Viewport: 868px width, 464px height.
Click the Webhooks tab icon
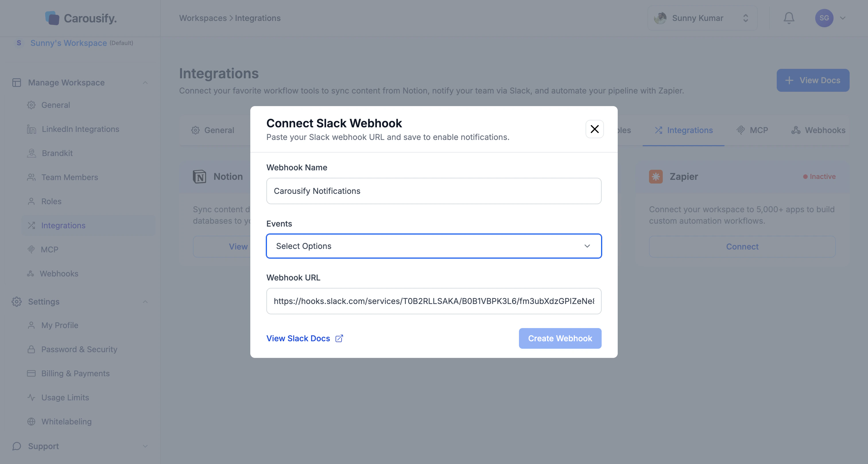[796, 130]
